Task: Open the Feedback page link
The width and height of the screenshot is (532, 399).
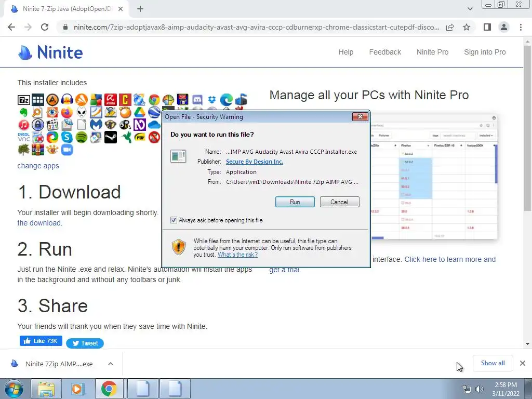Action: coord(385,52)
